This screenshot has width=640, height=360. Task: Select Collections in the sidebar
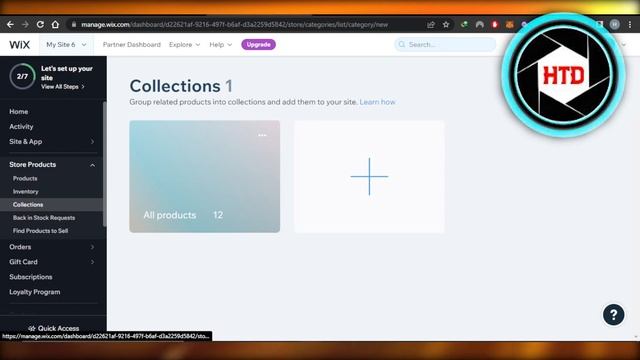[x=28, y=204]
